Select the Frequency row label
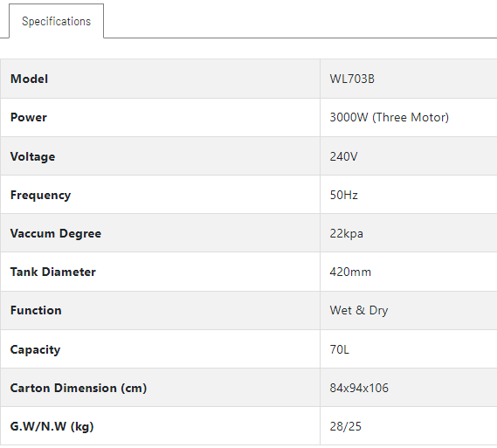This screenshot has width=497, height=448. 40,195
